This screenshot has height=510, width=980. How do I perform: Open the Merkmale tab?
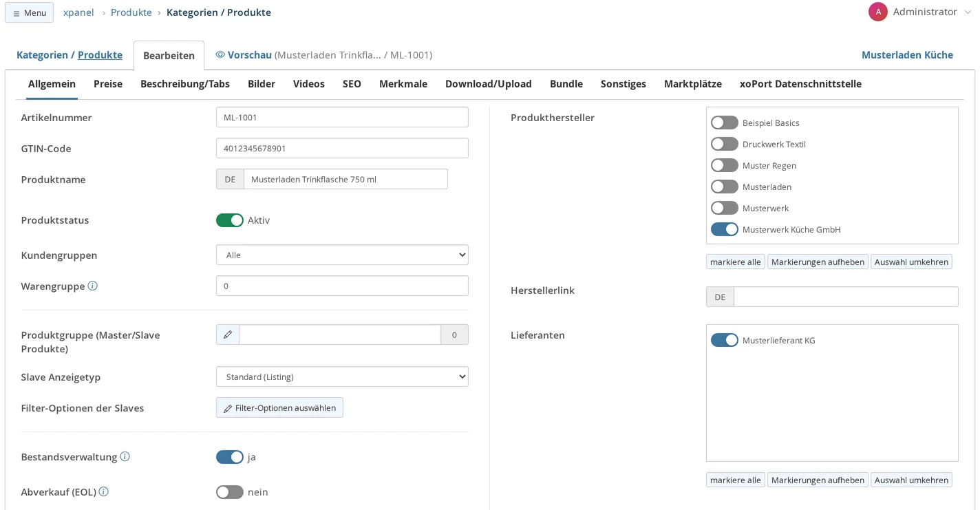point(403,84)
